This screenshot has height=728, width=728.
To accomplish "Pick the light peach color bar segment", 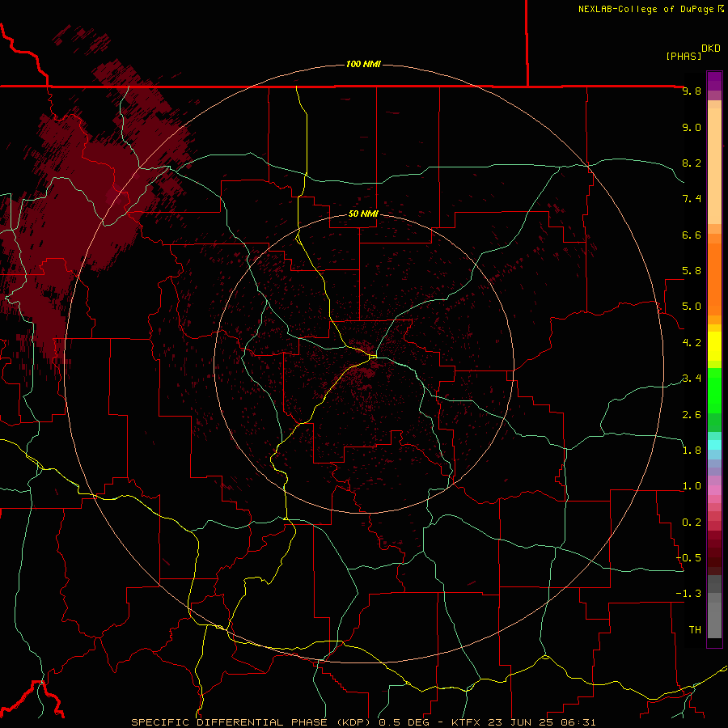I will (714, 167).
